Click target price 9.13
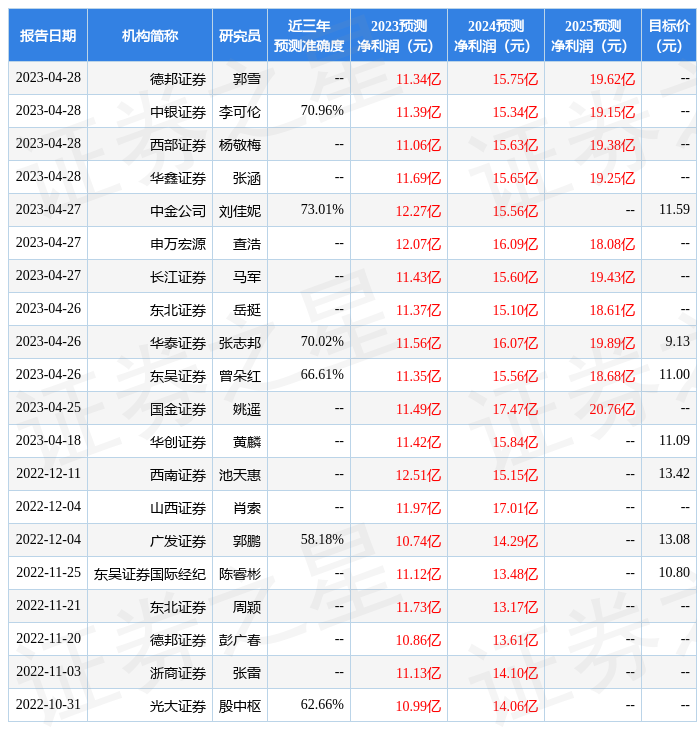Viewport: 697px width, 730px height. 677,341
